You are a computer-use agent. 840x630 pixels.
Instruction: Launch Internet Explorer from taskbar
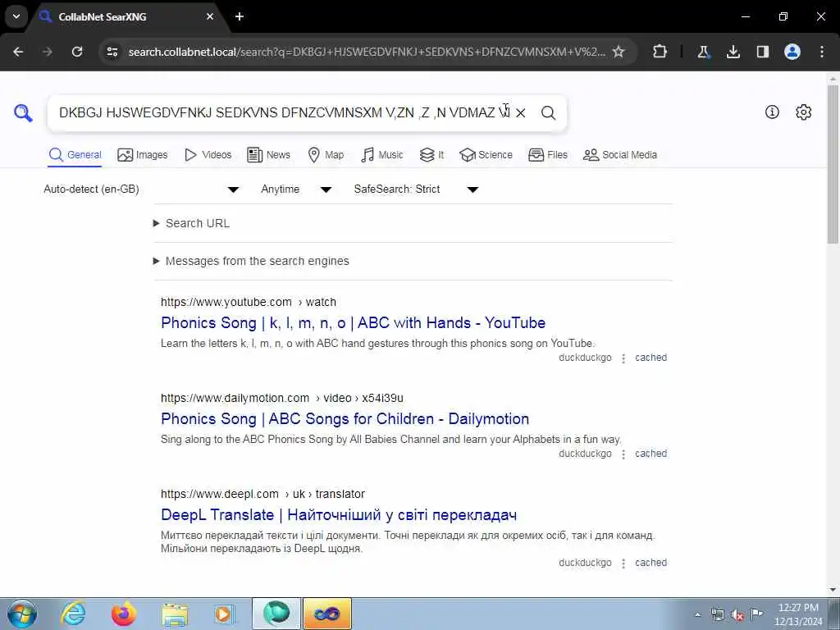(73, 614)
